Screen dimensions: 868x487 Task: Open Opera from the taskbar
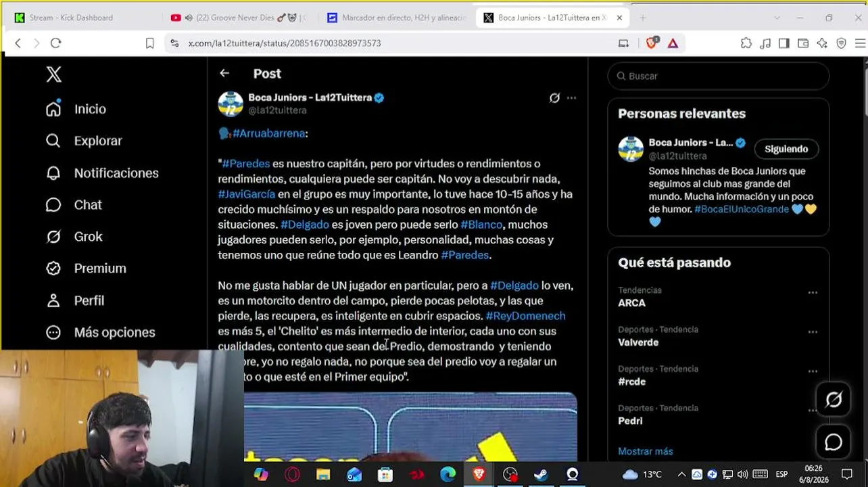[292, 475]
